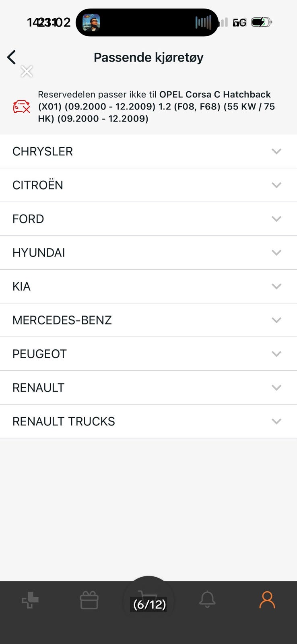Image resolution: width=297 pixels, height=644 pixels.
Task: Open the parts catalog tab icon
Action: click(30, 600)
